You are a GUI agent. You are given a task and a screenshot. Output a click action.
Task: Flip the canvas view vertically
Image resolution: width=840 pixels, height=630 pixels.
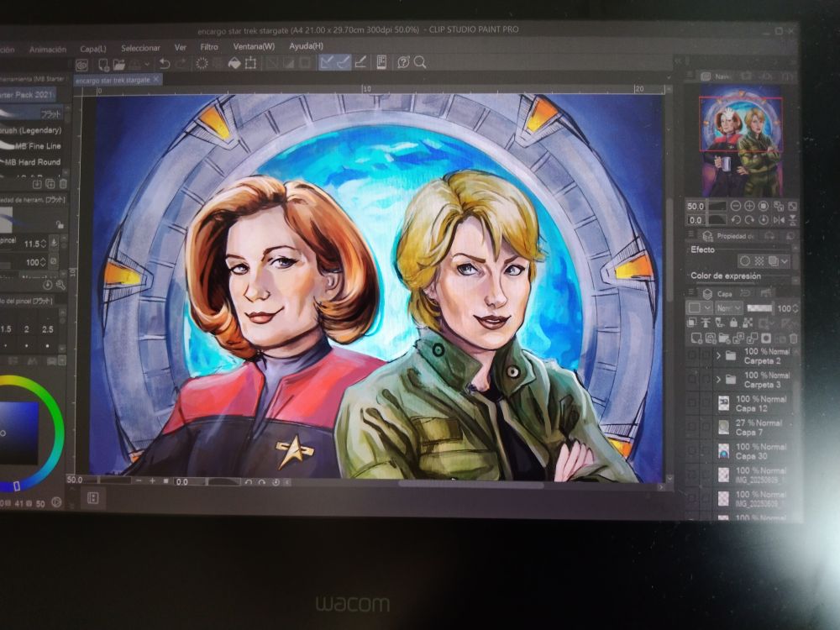tap(792, 219)
